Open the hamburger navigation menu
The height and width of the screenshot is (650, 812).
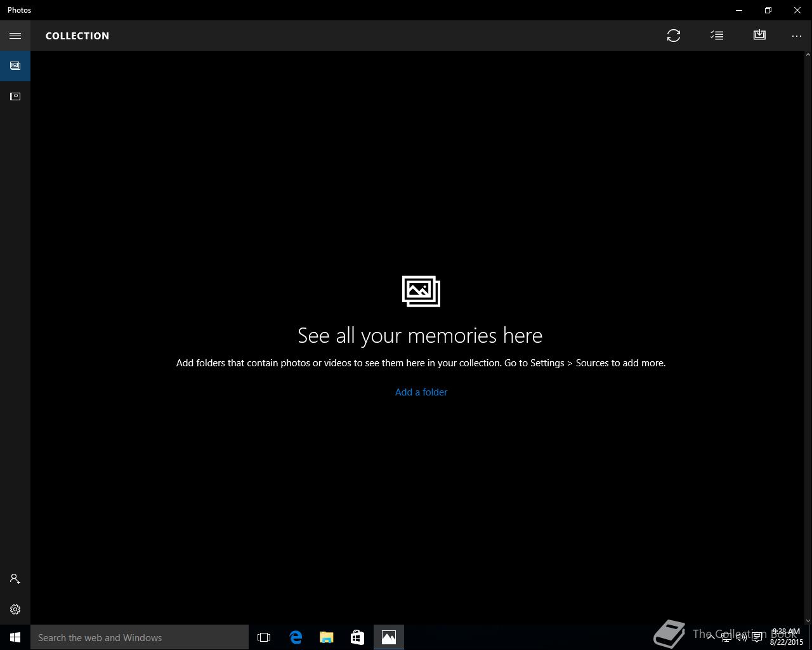[x=15, y=36]
